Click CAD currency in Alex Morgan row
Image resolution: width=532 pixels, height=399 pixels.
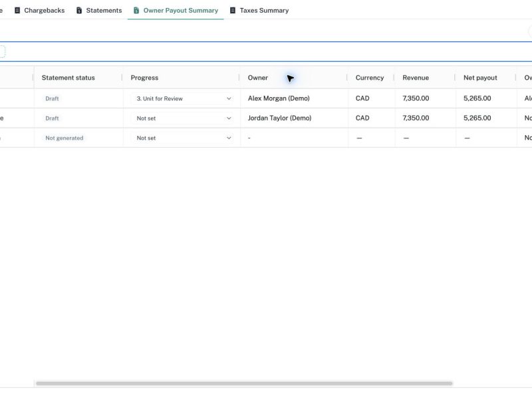point(362,98)
